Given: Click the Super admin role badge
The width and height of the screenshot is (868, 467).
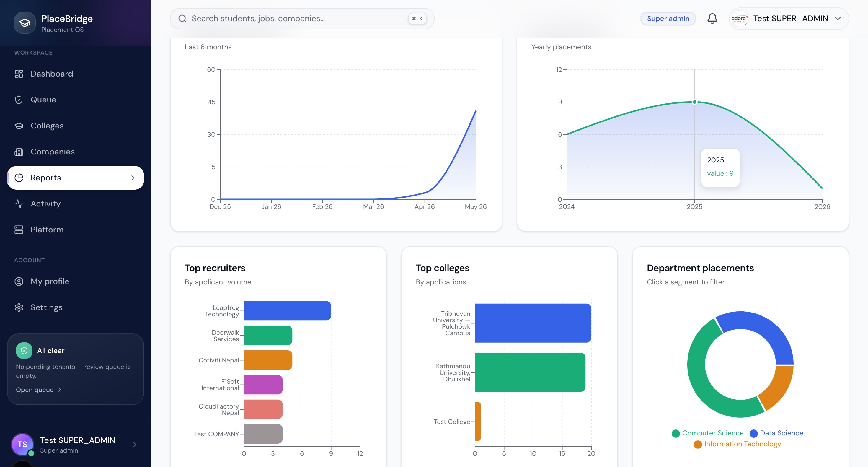Looking at the screenshot, I should pos(668,19).
